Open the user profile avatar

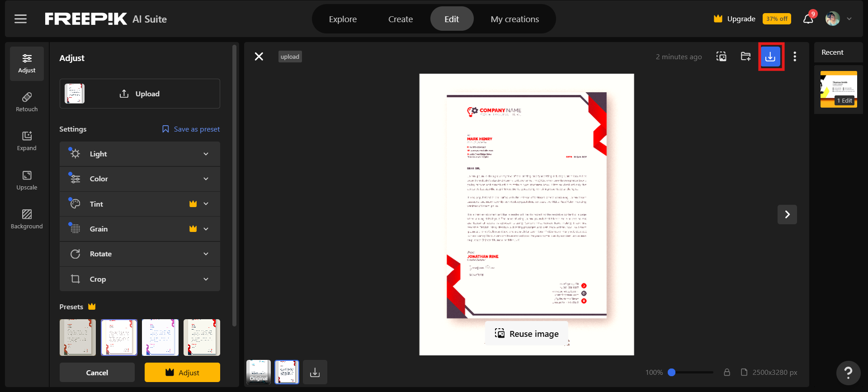832,19
